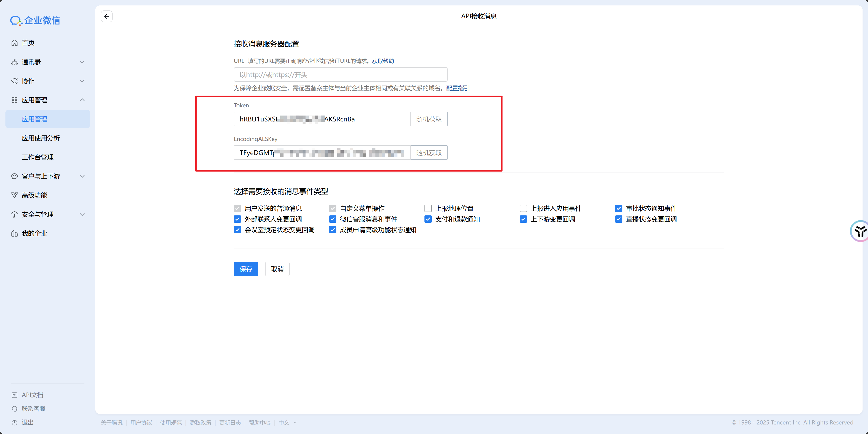Open API文档 from sidebar bottom

tap(32, 395)
